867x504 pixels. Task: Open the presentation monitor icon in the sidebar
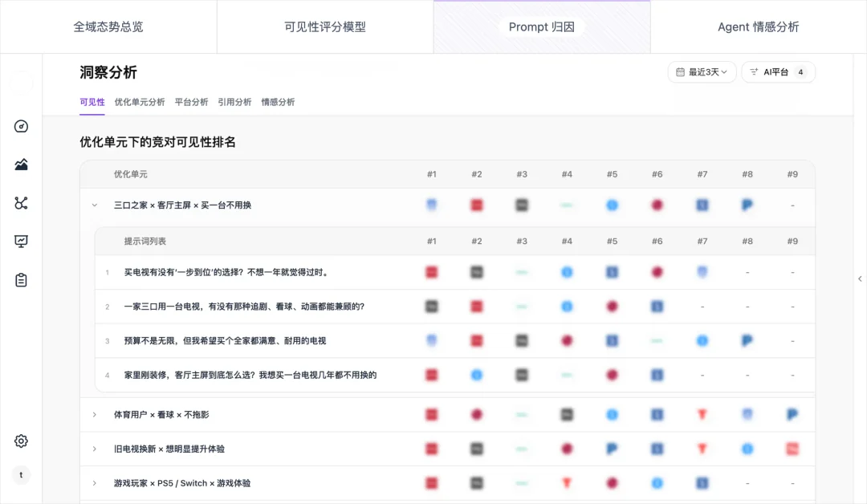click(x=21, y=241)
